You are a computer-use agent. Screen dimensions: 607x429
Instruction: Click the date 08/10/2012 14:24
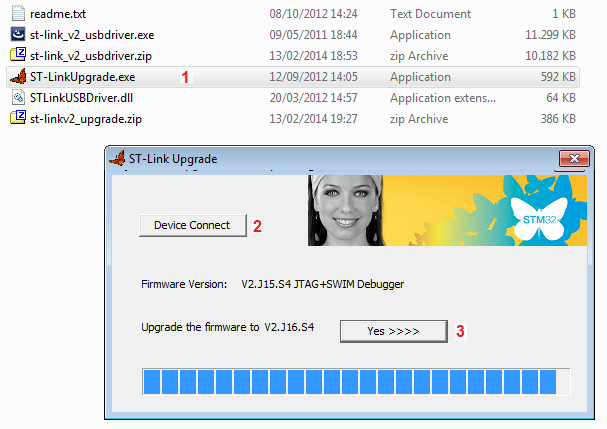pyautogui.click(x=313, y=14)
